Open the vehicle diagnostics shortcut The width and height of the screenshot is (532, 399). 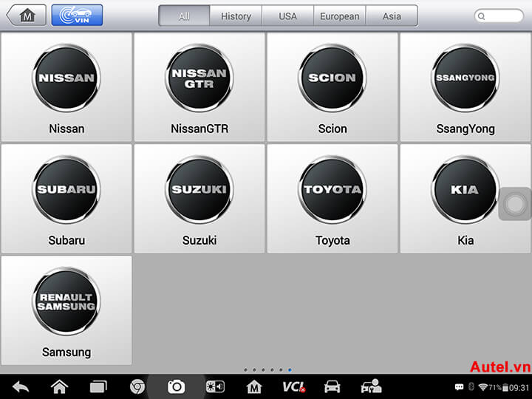point(332,386)
